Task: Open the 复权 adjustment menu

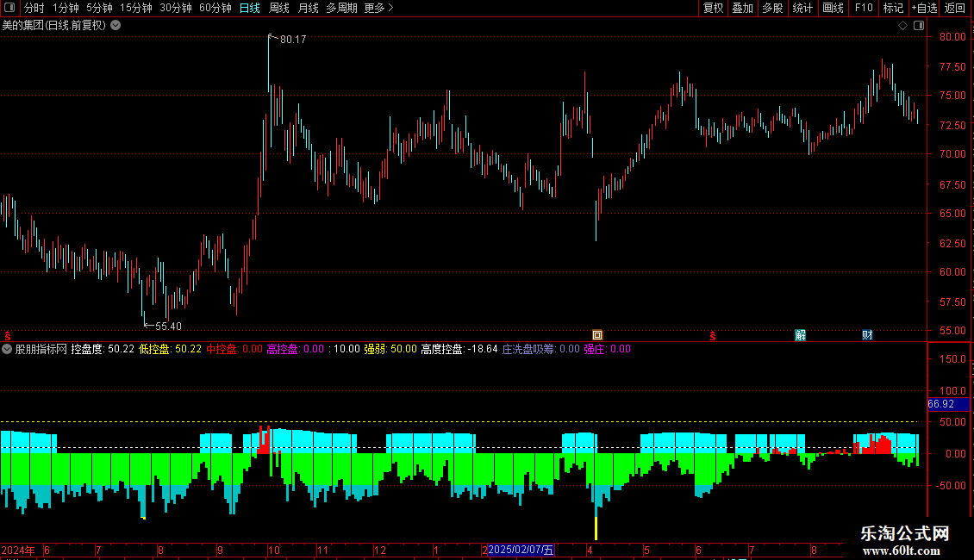Action: coord(713,8)
